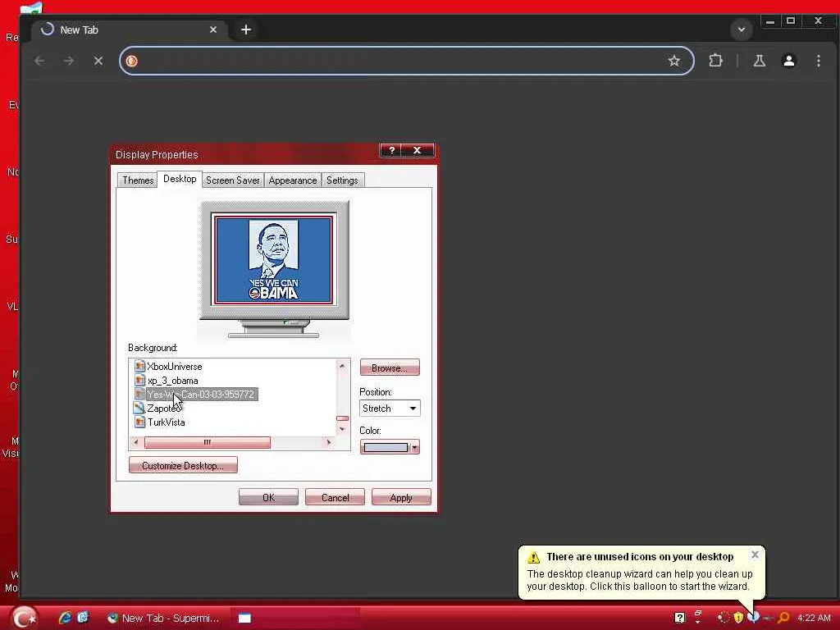Screen dimensions: 840x630
Task: Click the XboxUniverse image file icon
Action: pyautogui.click(x=139, y=366)
